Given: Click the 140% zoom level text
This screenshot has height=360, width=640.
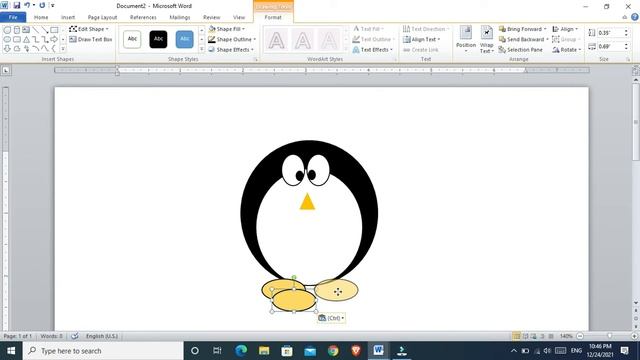Looking at the screenshot, I should pyautogui.click(x=566, y=336).
